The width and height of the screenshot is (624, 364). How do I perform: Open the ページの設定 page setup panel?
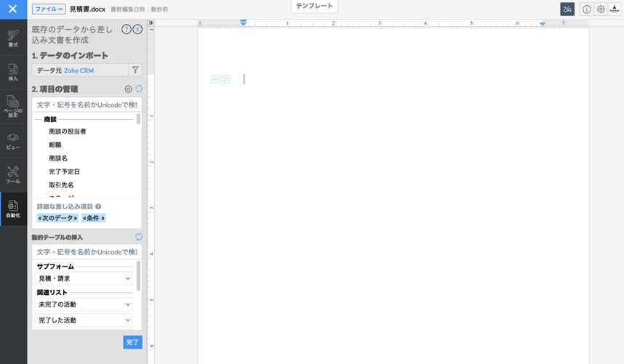[13, 107]
